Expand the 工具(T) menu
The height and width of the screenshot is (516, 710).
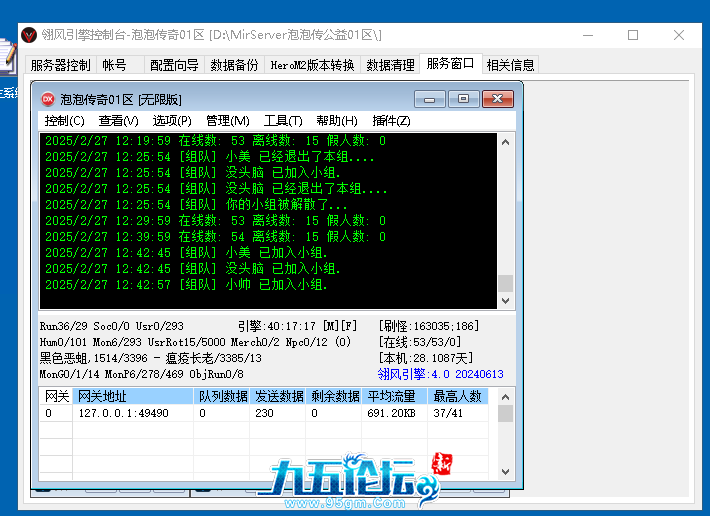point(283,121)
